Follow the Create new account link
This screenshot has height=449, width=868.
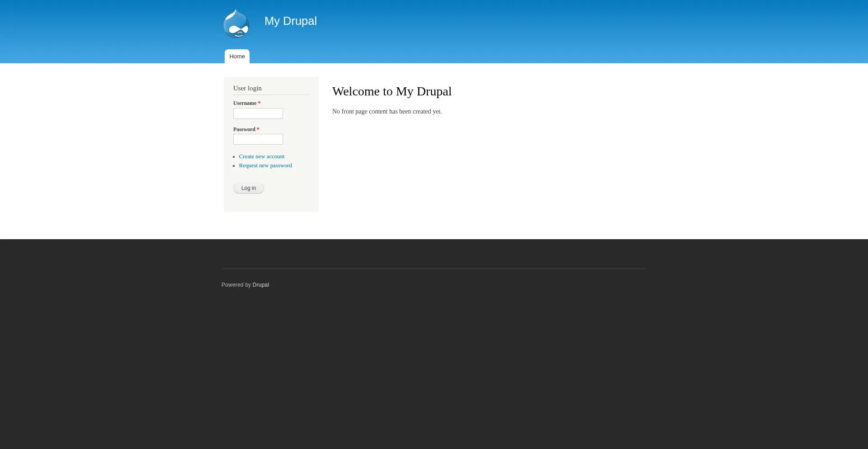[x=262, y=156]
